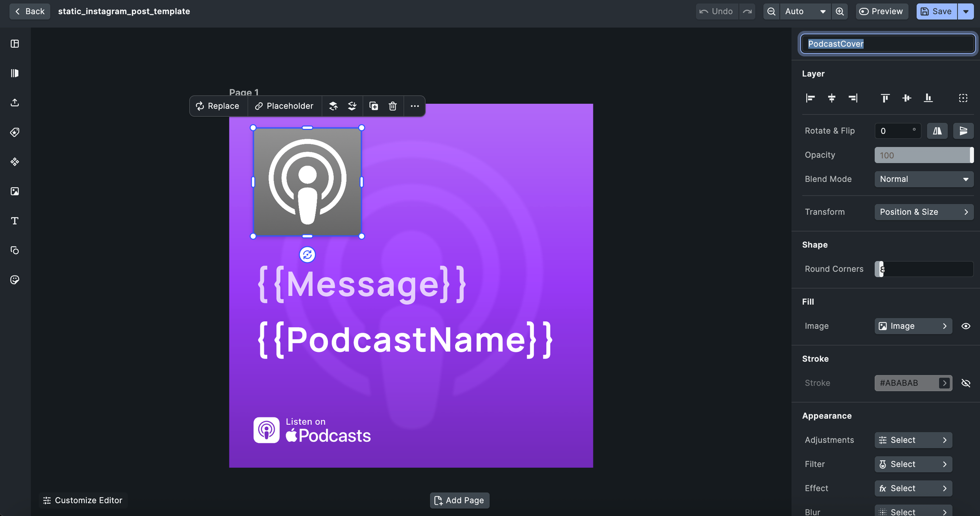This screenshot has height=516, width=980.
Task: Align layer to top edge
Action: (885, 98)
